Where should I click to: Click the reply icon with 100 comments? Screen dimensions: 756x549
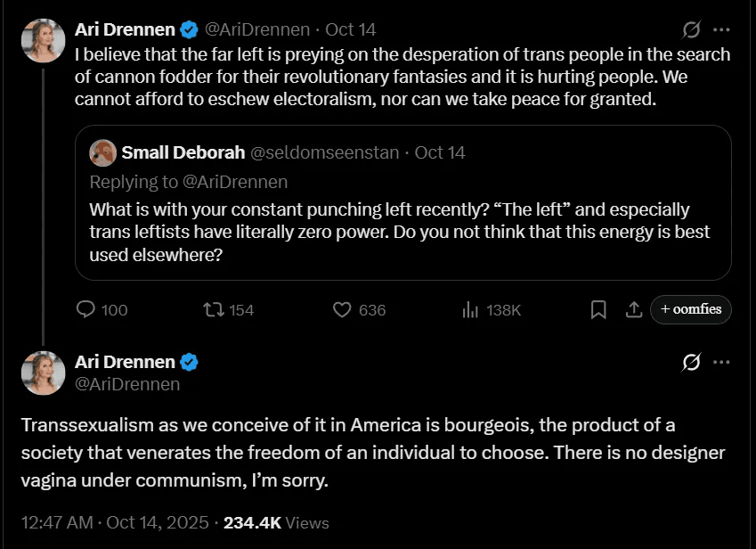point(86,309)
